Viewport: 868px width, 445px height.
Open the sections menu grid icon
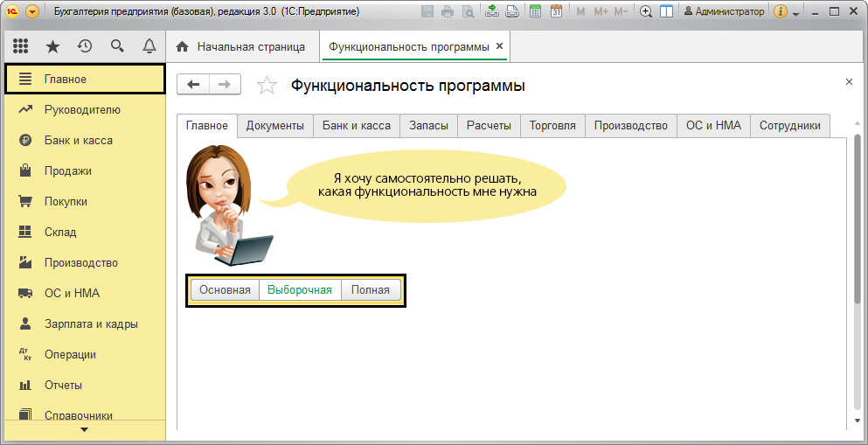coord(20,46)
